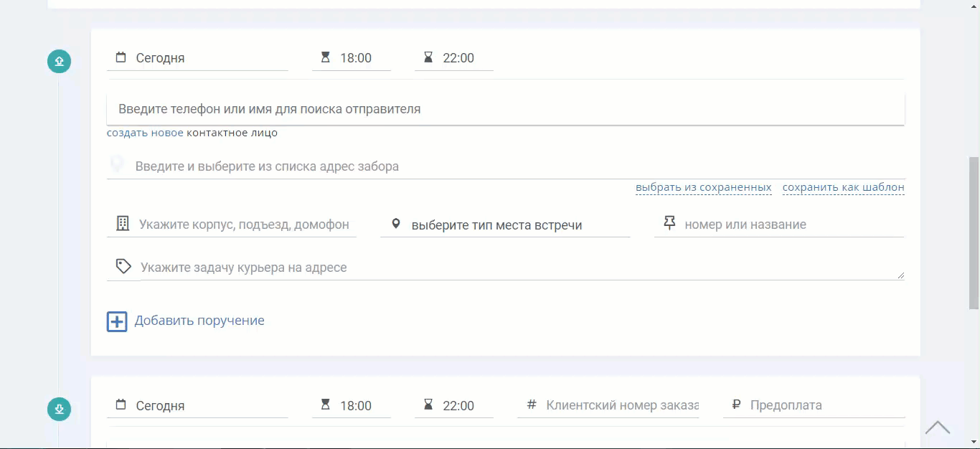The image size is (980, 449).
Task: Click the hourglass icon beside pickup 18:00
Action: click(326, 57)
